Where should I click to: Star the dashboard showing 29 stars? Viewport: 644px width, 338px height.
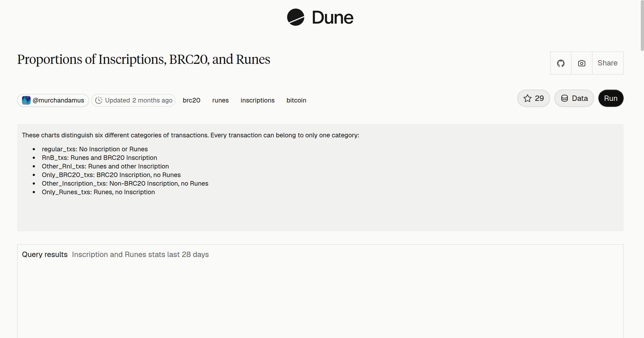(x=533, y=98)
